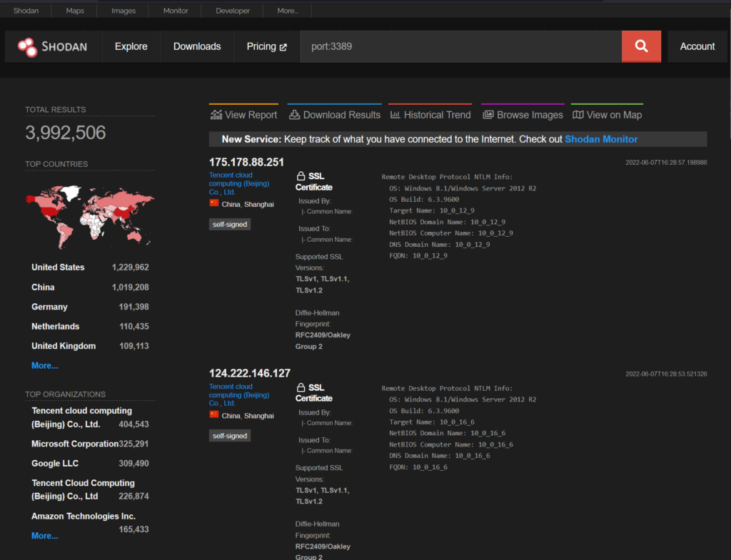Click the China flag under 124.222.146.127
Viewport: 731px width, 560px height.
(214, 414)
